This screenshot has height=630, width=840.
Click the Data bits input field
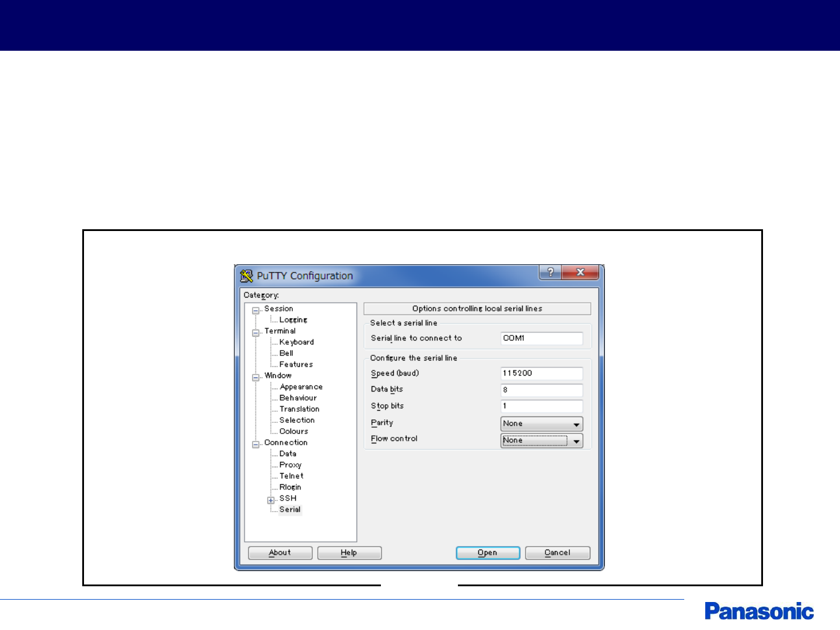point(542,390)
